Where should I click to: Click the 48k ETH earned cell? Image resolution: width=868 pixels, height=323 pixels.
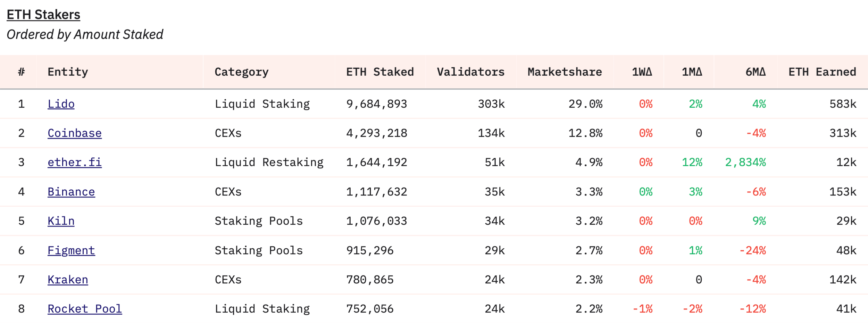pyautogui.click(x=846, y=250)
